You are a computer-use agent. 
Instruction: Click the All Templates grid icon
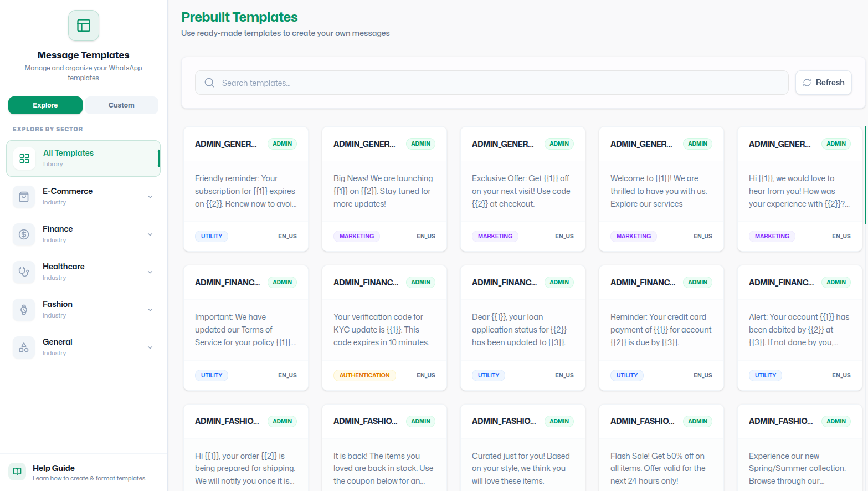[x=24, y=158]
